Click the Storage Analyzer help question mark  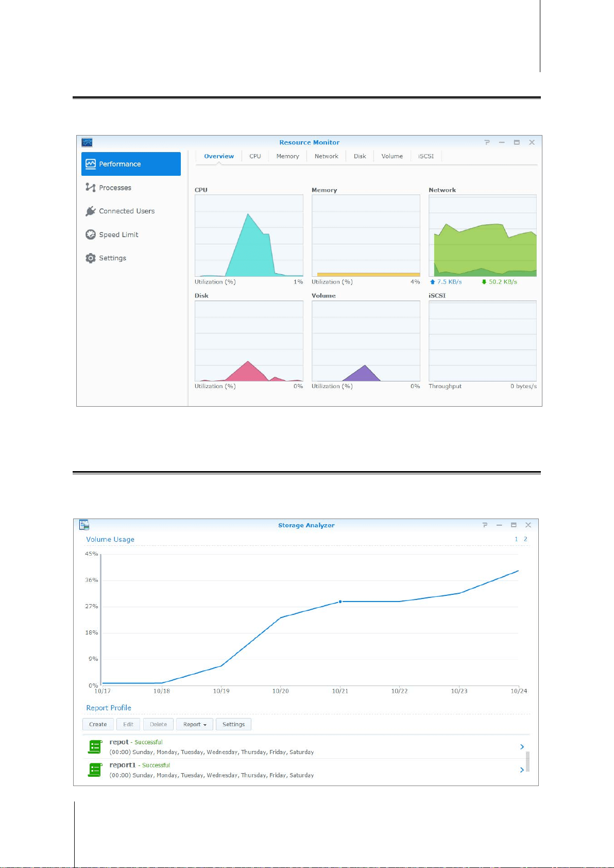484,525
